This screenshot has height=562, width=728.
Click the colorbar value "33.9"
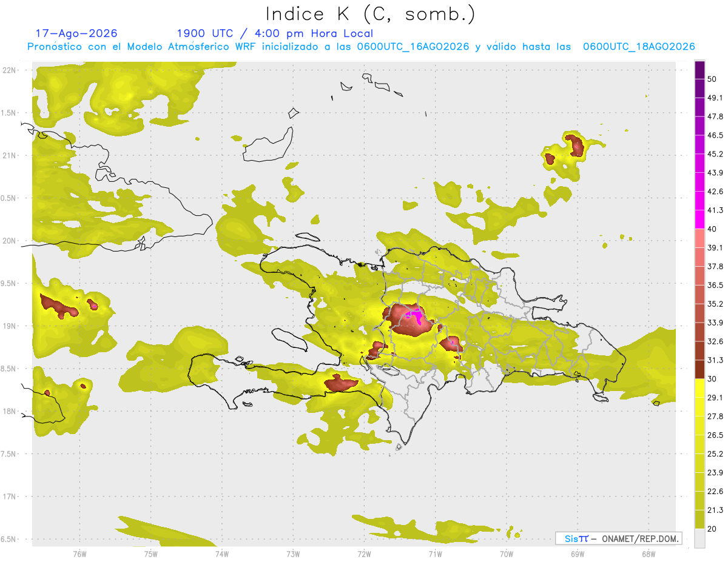[715, 323]
